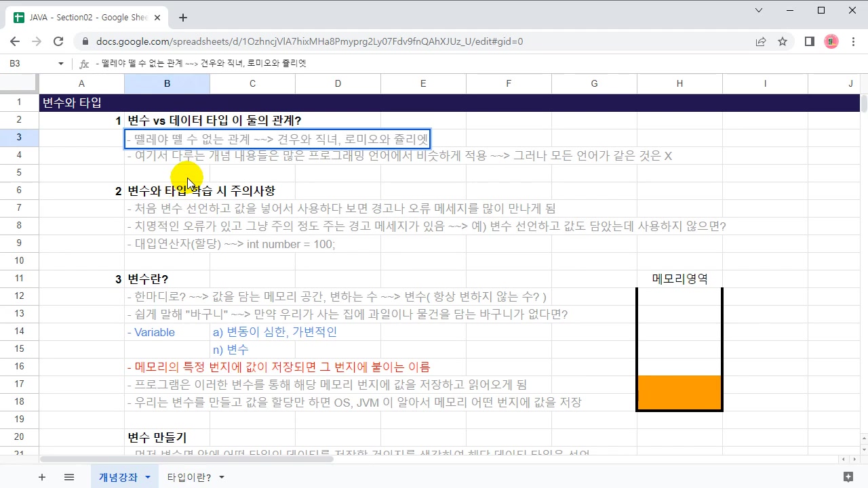Viewport: 868px width, 488px height.
Task: Open the Name Box dropdown showing B3
Action: [60, 63]
